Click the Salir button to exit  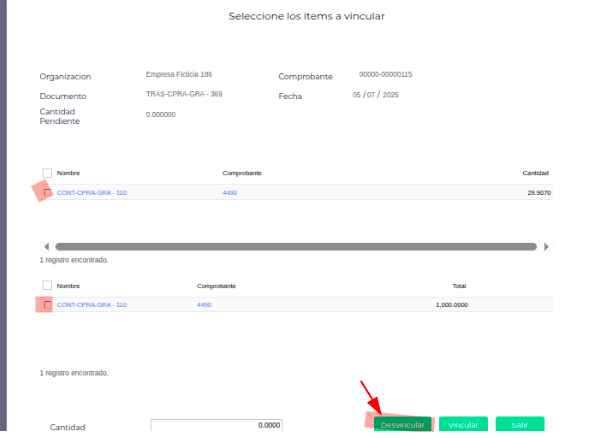[519, 425]
